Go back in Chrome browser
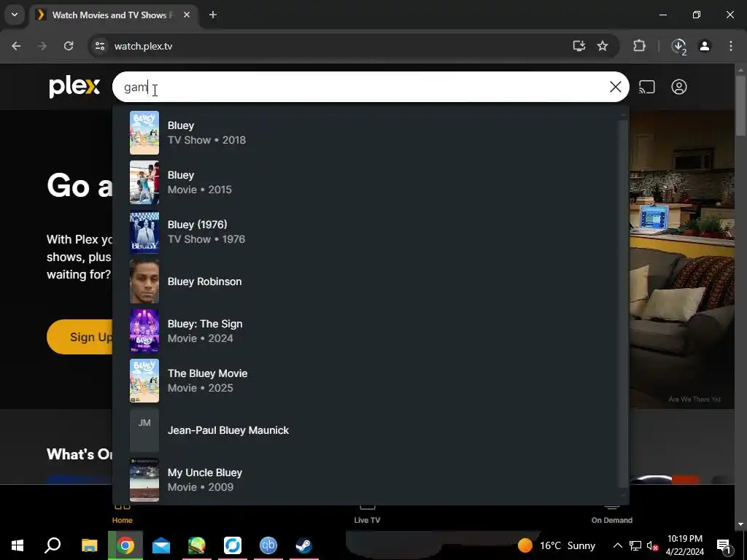The width and height of the screenshot is (747, 560). pyautogui.click(x=16, y=46)
